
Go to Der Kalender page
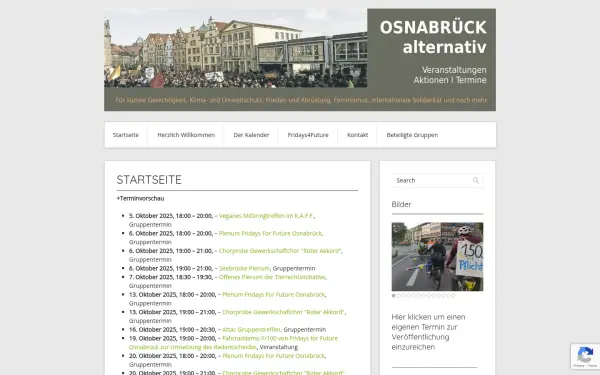click(251, 135)
